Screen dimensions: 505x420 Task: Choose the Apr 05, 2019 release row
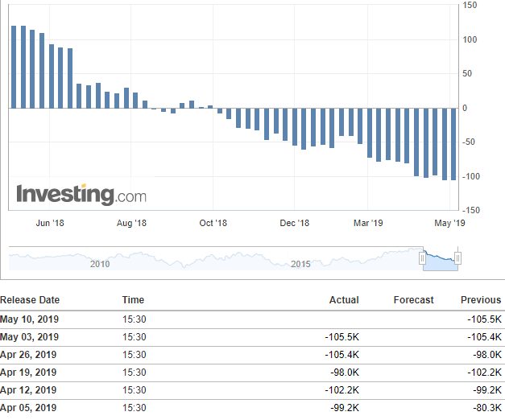(x=28, y=408)
